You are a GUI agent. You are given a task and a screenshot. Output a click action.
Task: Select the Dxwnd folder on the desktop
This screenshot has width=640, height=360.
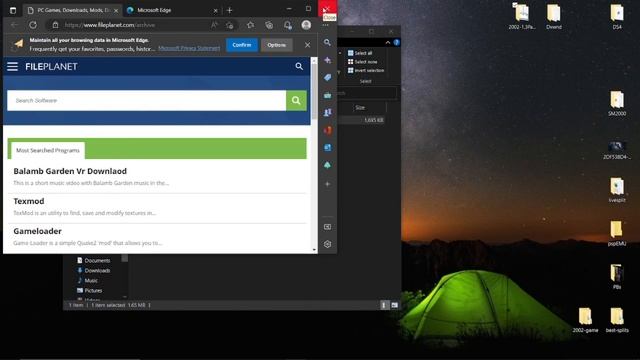(x=553, y=16)
